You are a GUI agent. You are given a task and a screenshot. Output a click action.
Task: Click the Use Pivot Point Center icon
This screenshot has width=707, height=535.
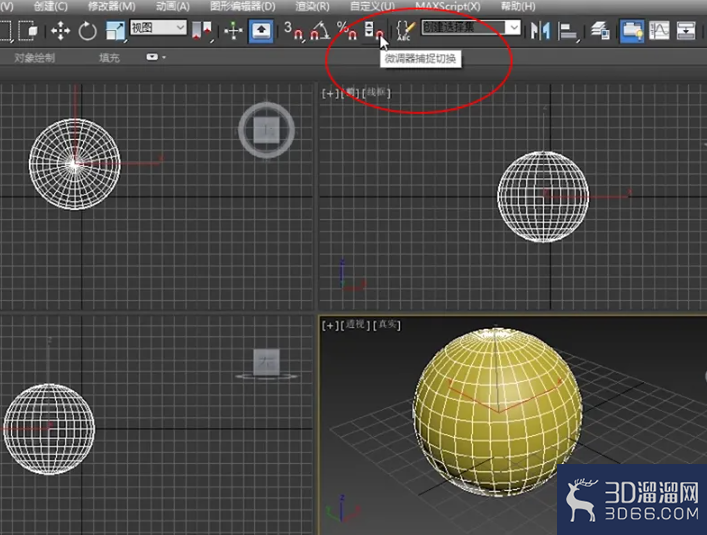202,31
